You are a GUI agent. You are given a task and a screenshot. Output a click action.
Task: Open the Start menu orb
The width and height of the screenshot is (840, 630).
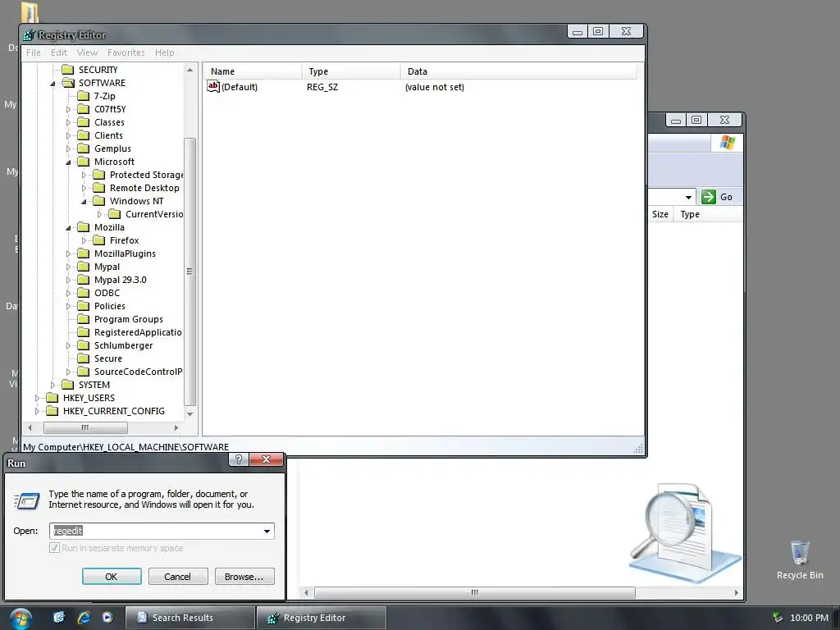coord(20,619)
